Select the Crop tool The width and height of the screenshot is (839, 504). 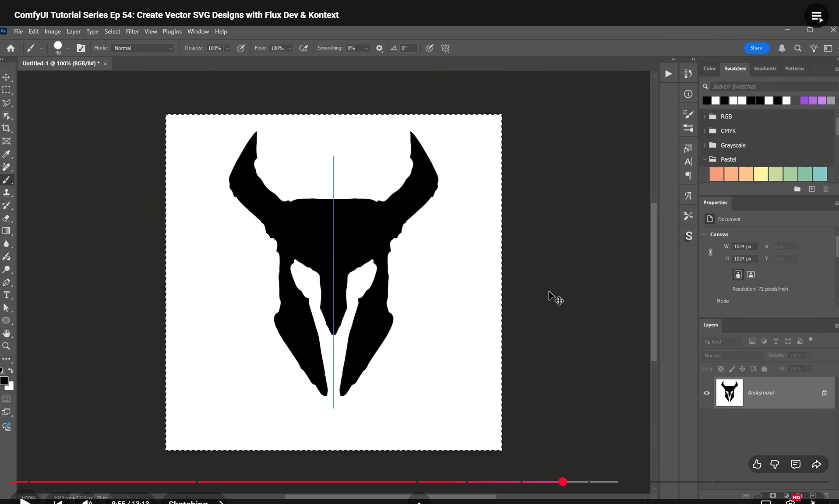point(7,128)
